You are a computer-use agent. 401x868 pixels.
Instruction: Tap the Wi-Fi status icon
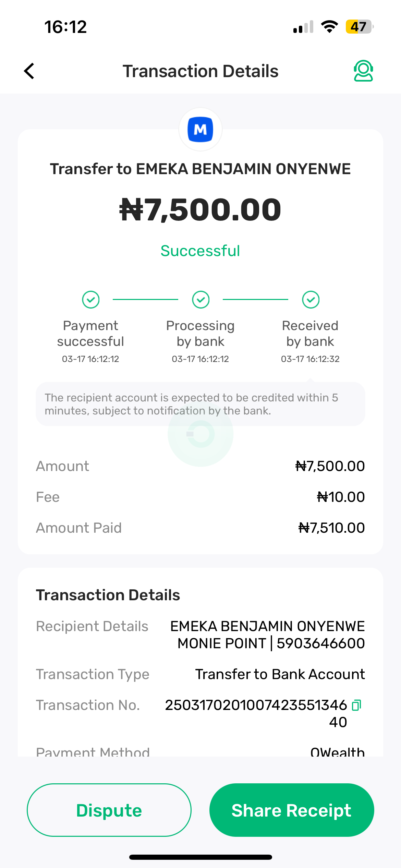click(329, 27)
